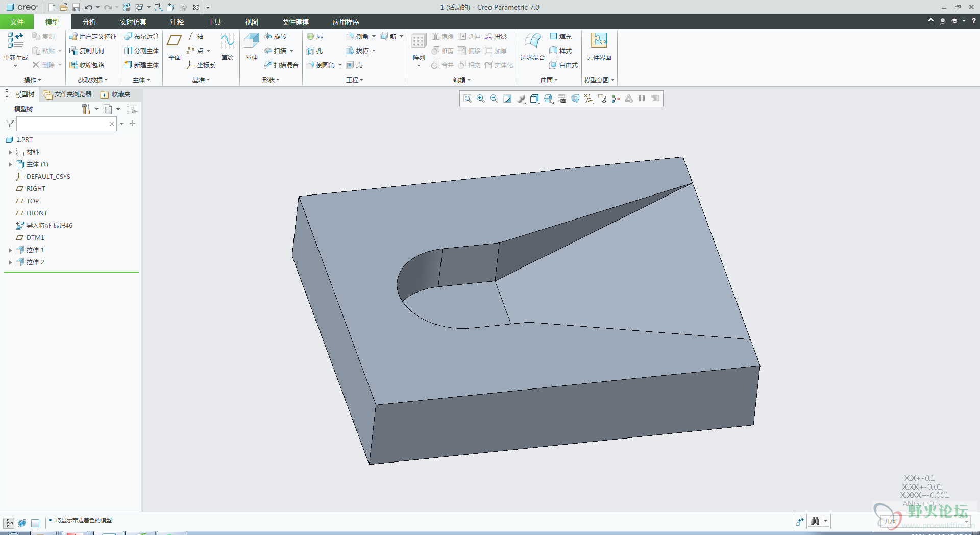Image resolution: width=980 pixels, height=535 pixels.
Task: Click the model tree settings hammer icon
Action: coord(86,109)
